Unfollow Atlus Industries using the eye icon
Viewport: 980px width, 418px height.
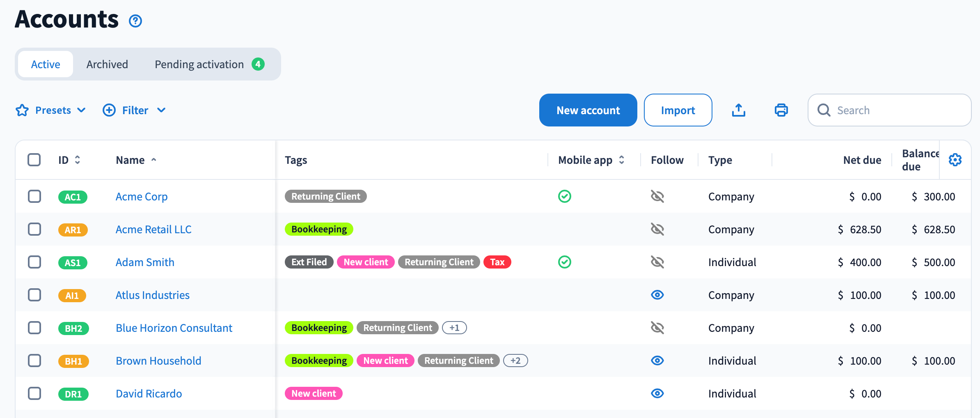coord(657,295)
